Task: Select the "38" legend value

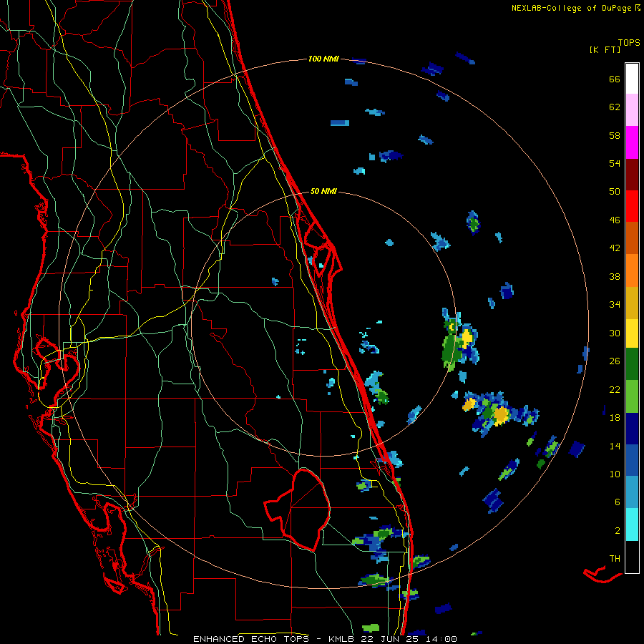Action: [x=615, y=276]
